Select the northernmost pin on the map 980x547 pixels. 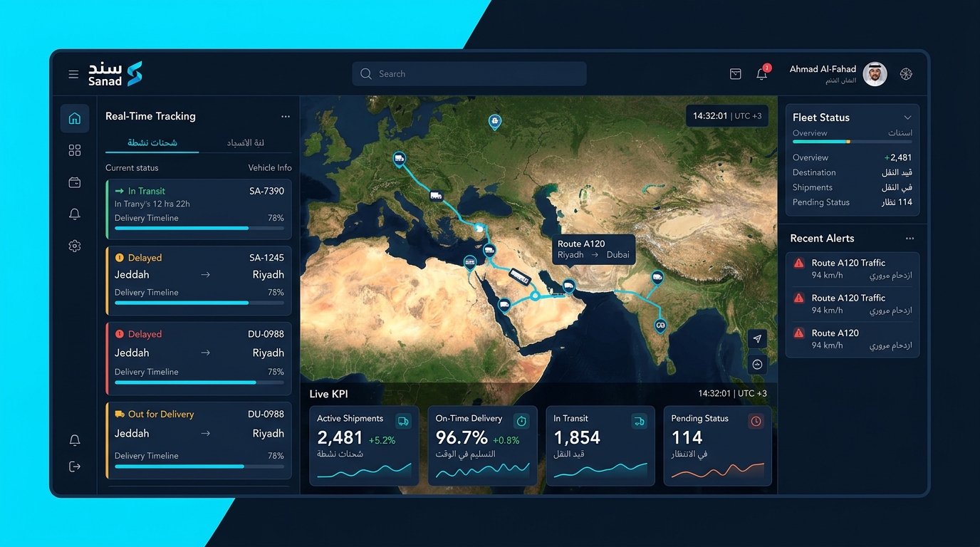(495, 123)
